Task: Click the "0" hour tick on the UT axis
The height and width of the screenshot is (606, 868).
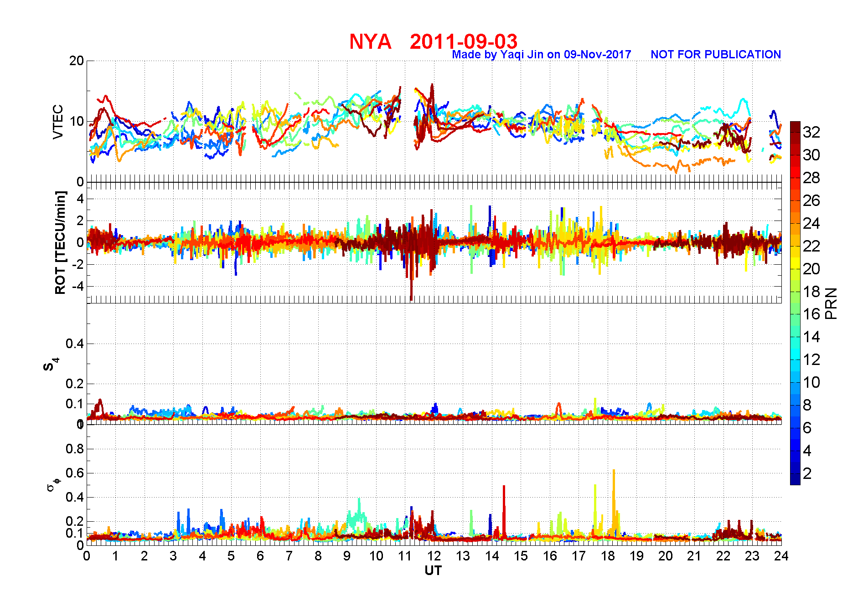Action: (x=87, y=556)
